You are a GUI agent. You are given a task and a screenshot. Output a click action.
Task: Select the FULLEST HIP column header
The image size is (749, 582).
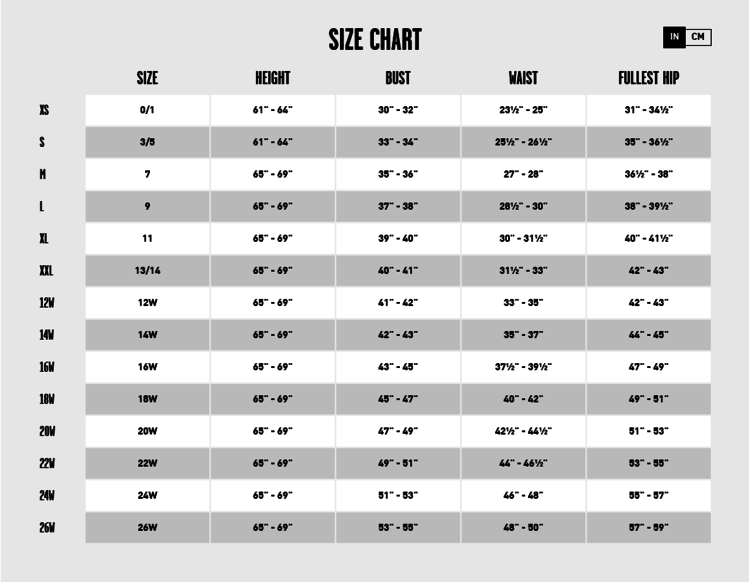[648, 78]
